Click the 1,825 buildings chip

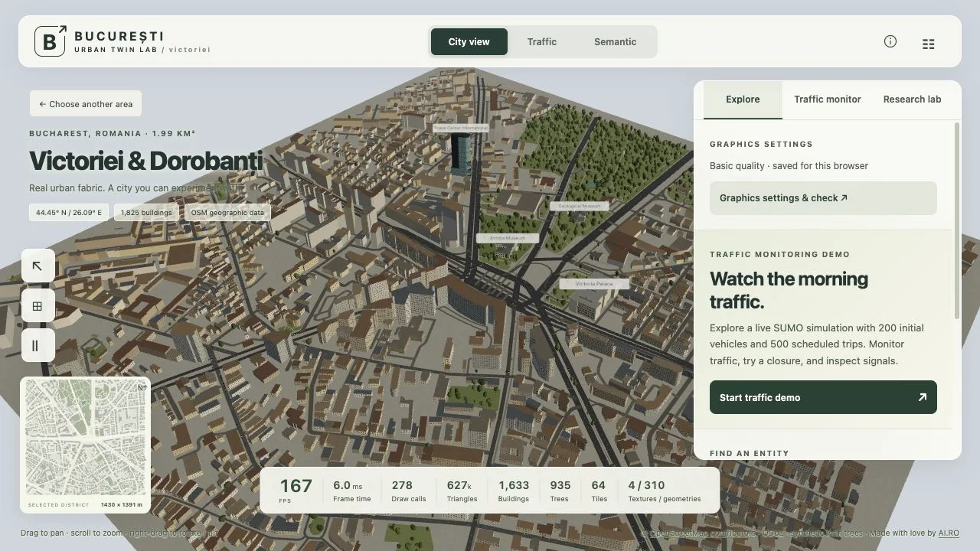coord(146,213)
